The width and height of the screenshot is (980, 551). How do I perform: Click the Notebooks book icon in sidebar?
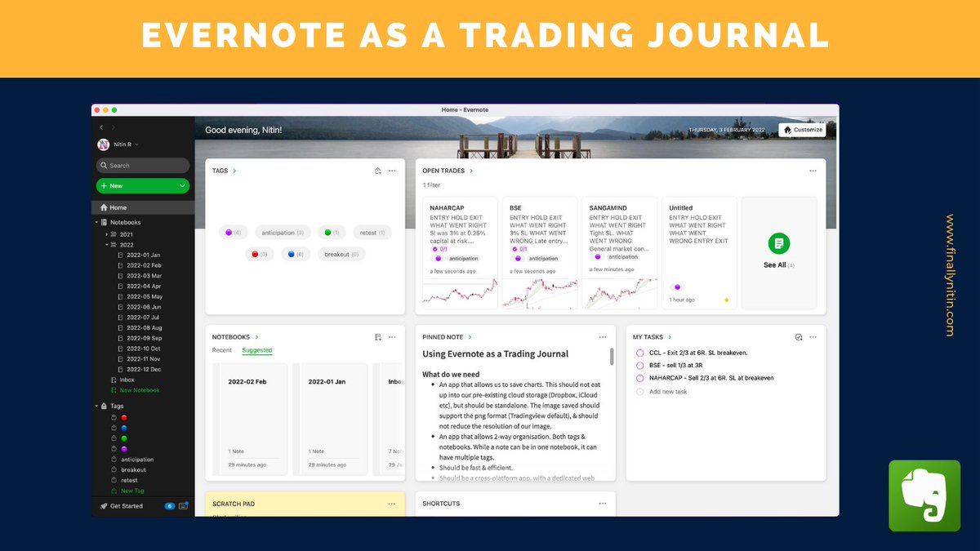coord(105,222)
